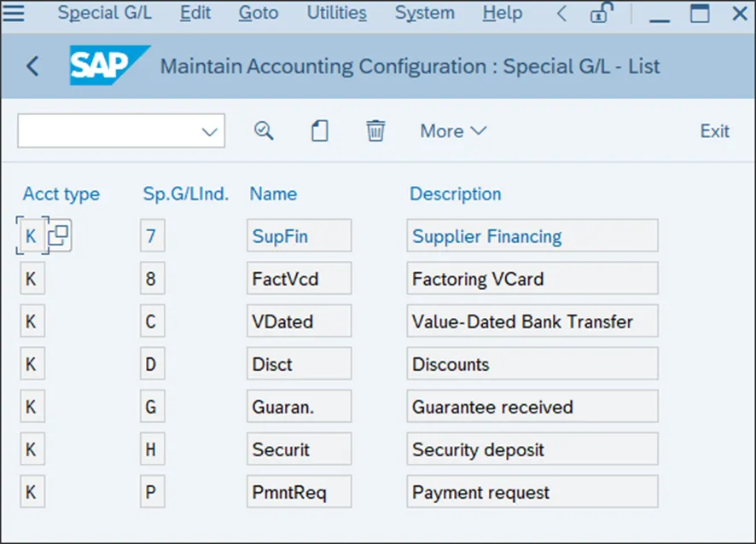The width and height of the screenshot is (756, 544).
Task: Select the SupFin name entry
Action: 299,236
